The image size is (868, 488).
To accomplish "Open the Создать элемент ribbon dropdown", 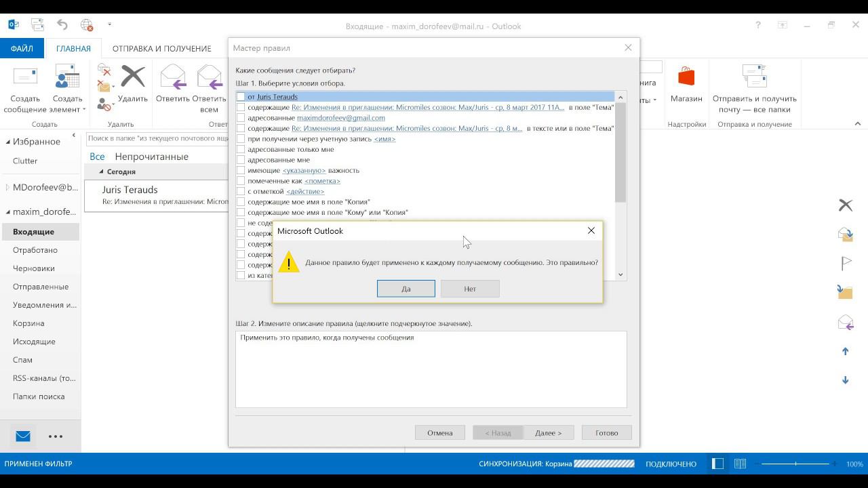I will coord(67,89).
